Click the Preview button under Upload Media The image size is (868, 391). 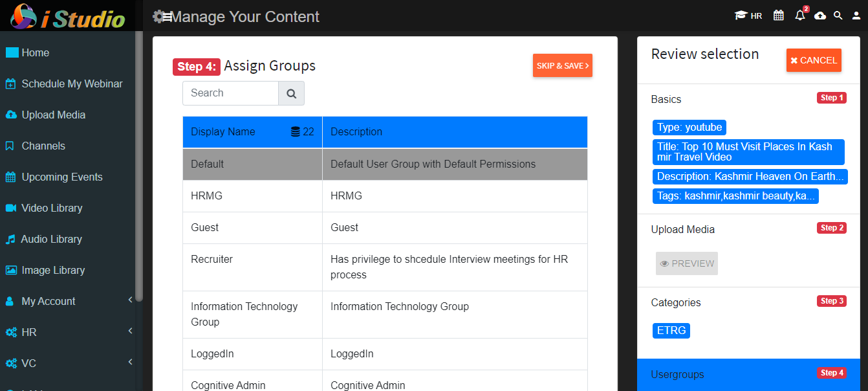click(x=687, y=263)
